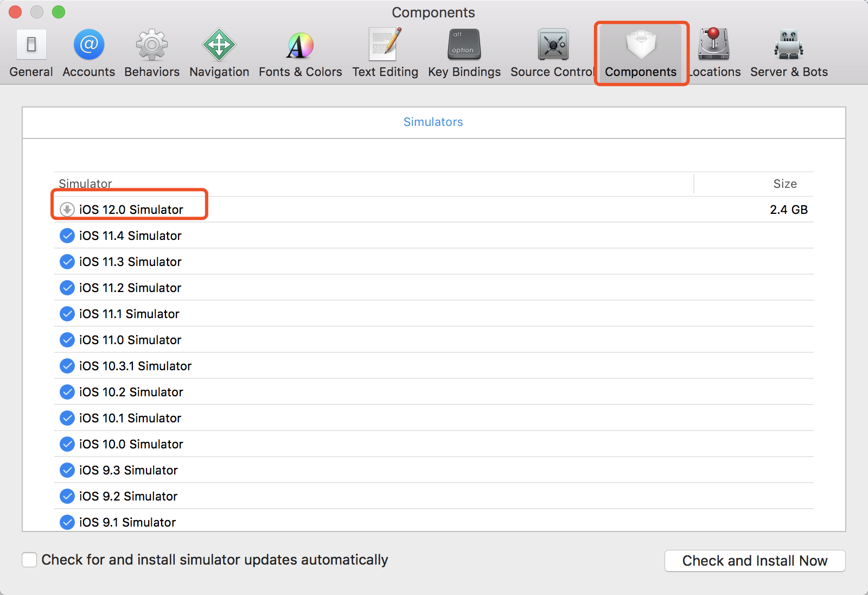This screenshot has height=595, width=868.
Task: Enable automatic simulator updates checkbox
Action: (x=29, y=560)
